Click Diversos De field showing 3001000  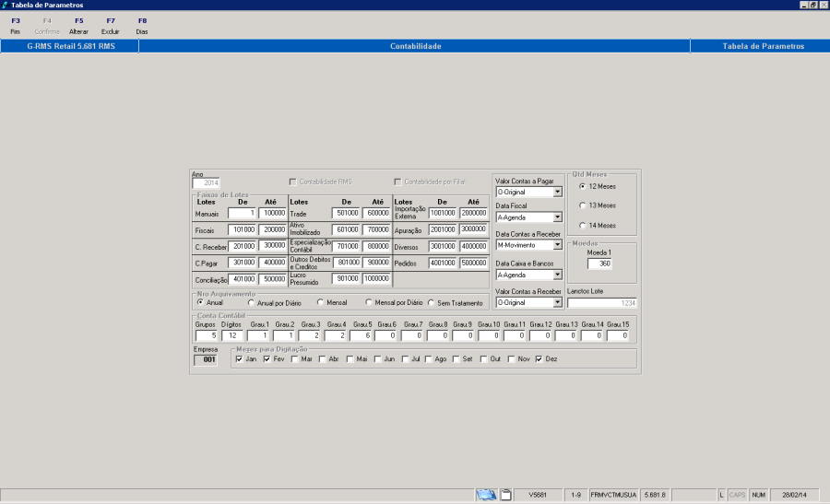click(443, 246)
